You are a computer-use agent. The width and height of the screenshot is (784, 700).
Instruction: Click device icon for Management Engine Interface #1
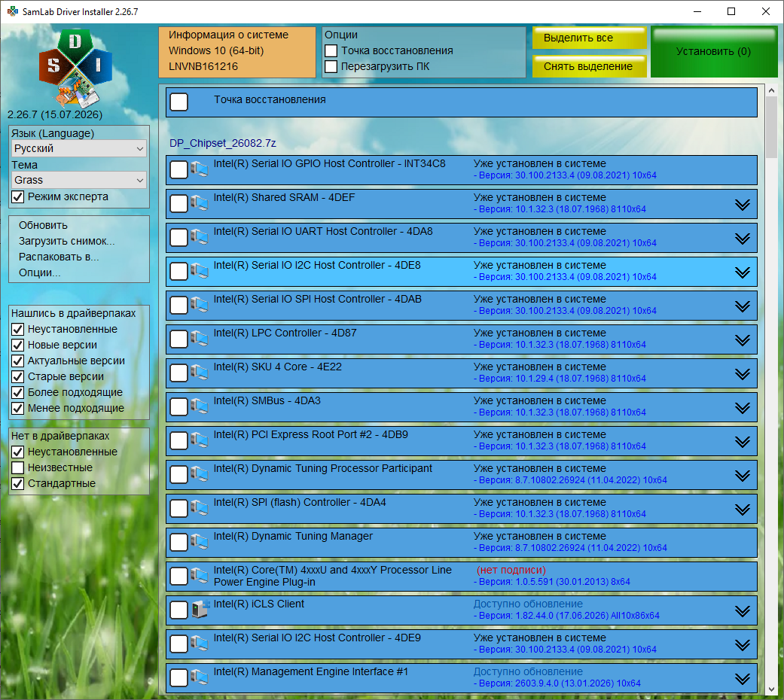point(200,677)
